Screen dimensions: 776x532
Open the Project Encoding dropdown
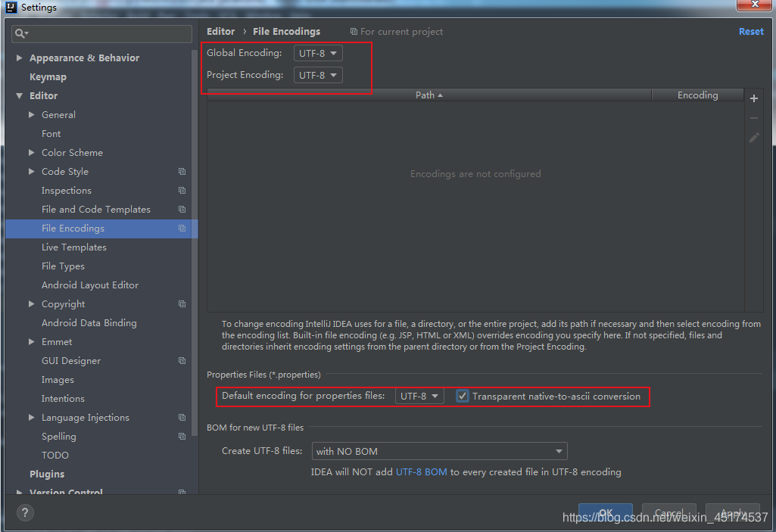point(318,75)
